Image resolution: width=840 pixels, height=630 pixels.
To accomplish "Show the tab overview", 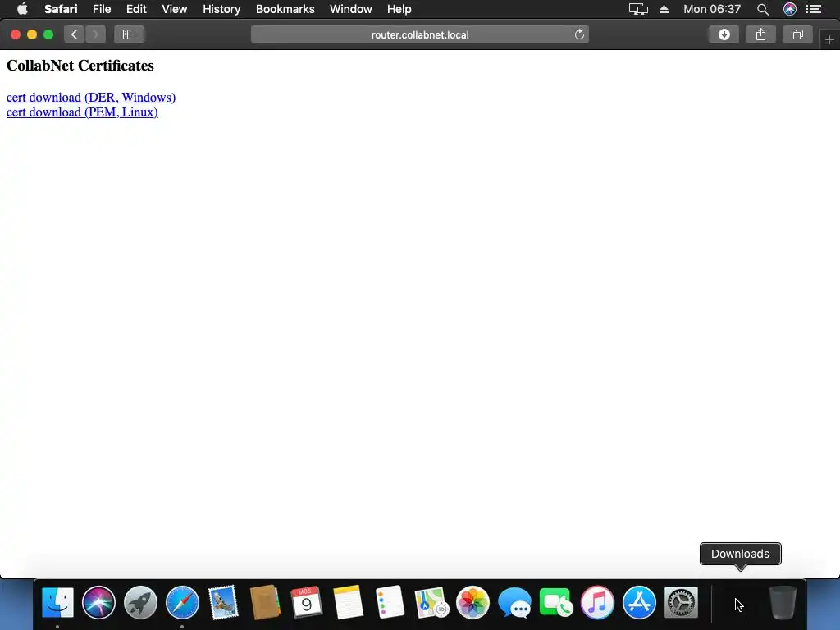I will (x=797, y=34).
